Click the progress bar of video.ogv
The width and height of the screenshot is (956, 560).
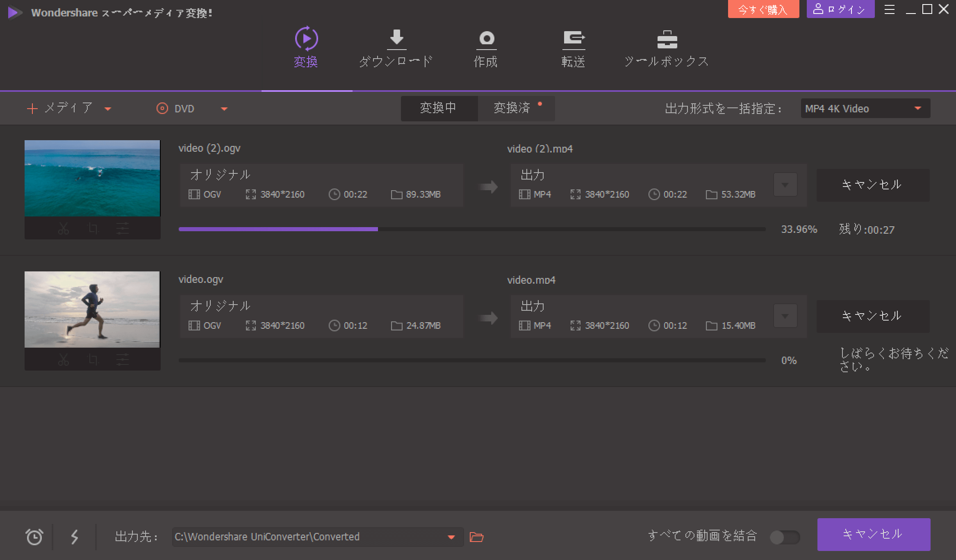[x=472, y=360]
